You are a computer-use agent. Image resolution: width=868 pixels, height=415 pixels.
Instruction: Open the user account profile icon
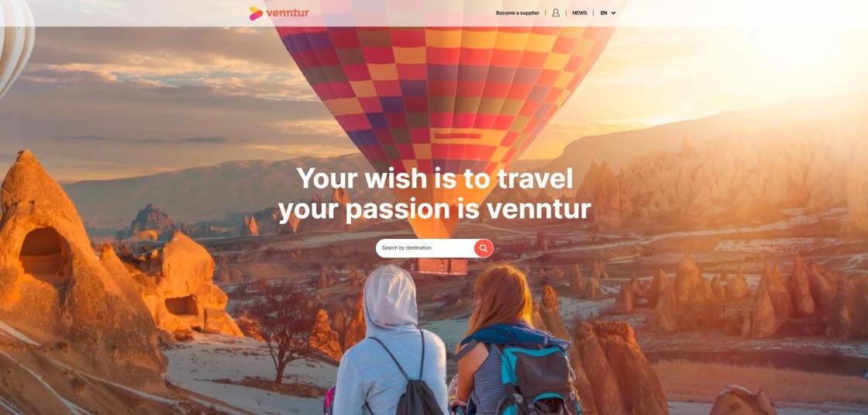pos(556,12)
